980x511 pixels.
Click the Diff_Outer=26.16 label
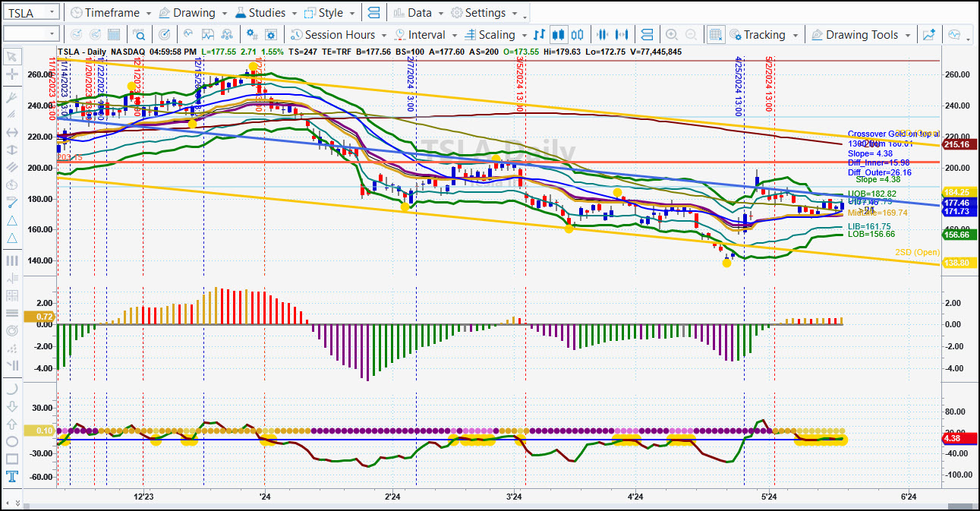(x=880, y=172)
